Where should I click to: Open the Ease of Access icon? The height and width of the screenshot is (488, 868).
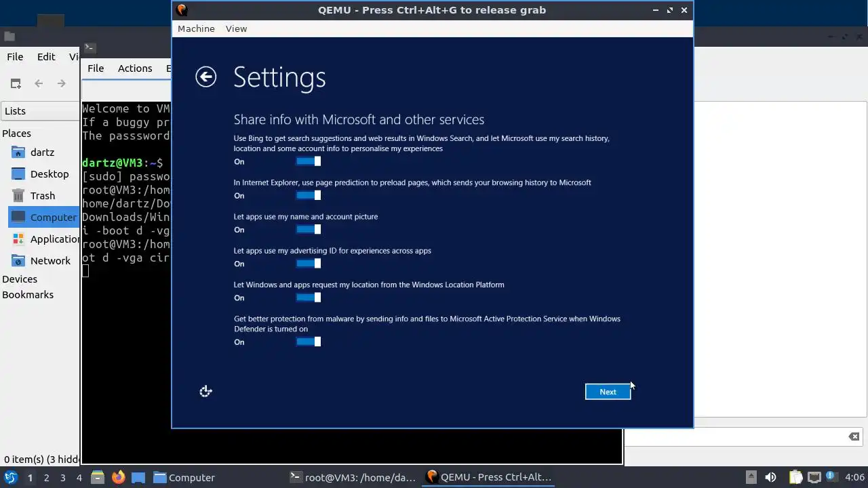[x=206, y=391]
